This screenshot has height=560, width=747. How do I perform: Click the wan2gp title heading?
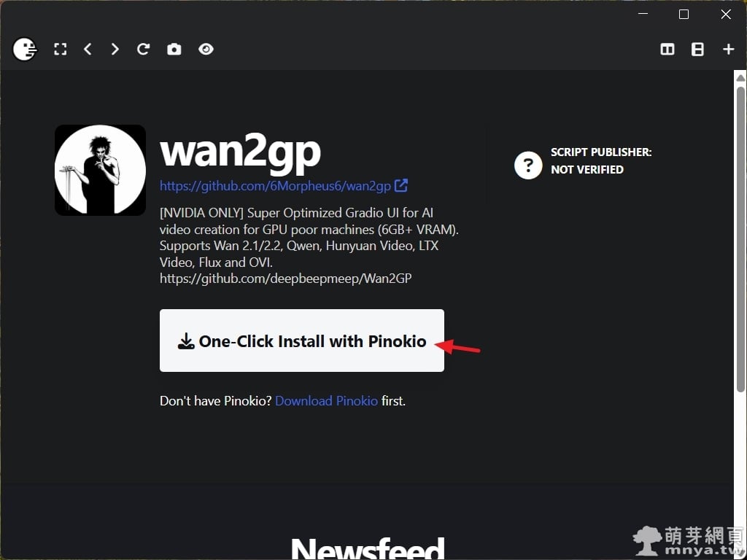tap(240, 152)
